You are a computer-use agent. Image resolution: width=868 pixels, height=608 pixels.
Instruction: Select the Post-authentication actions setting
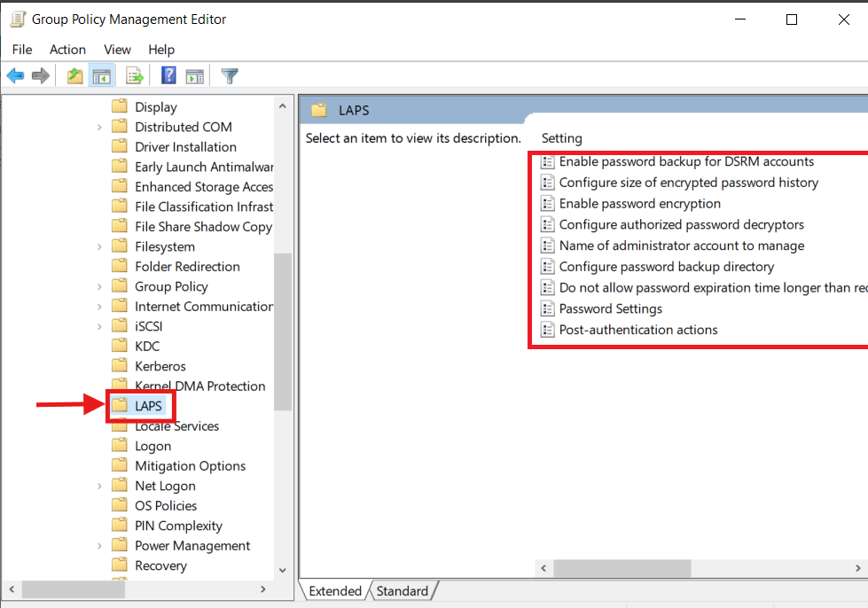tap(637, 330)
